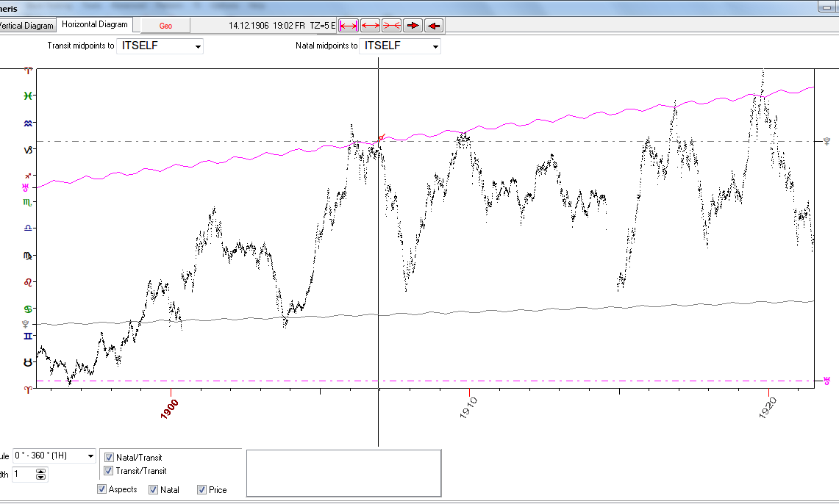This screenshot has height=504, width=839.
Task: Open the Natal midpoints to dropdown
Action: click(435, 46)
